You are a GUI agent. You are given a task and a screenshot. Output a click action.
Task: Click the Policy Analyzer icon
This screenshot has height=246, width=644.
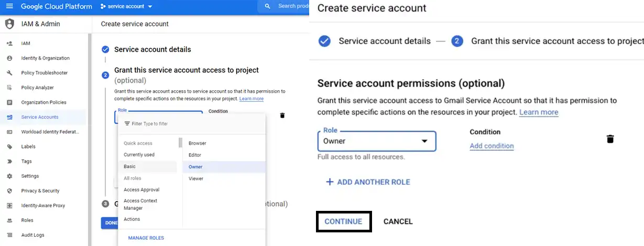pyautogui.click(x=9, y=88)
